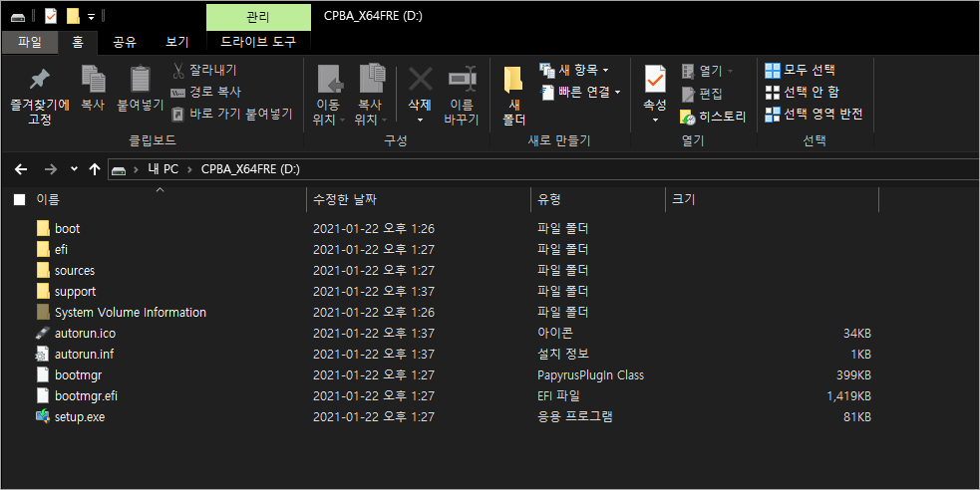Click the History ribbon icon
Viewport: 980px width, 490px height.
(x=688, y=117)
